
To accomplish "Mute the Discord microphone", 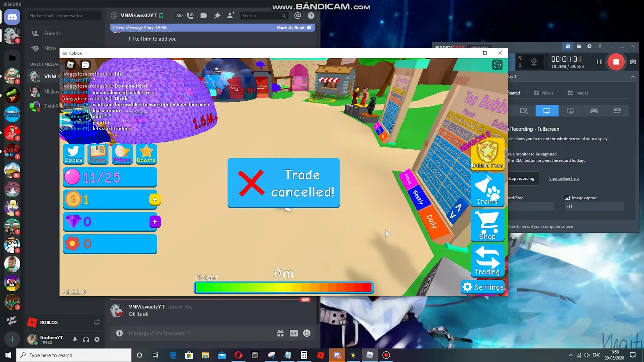I will (75, 340).
